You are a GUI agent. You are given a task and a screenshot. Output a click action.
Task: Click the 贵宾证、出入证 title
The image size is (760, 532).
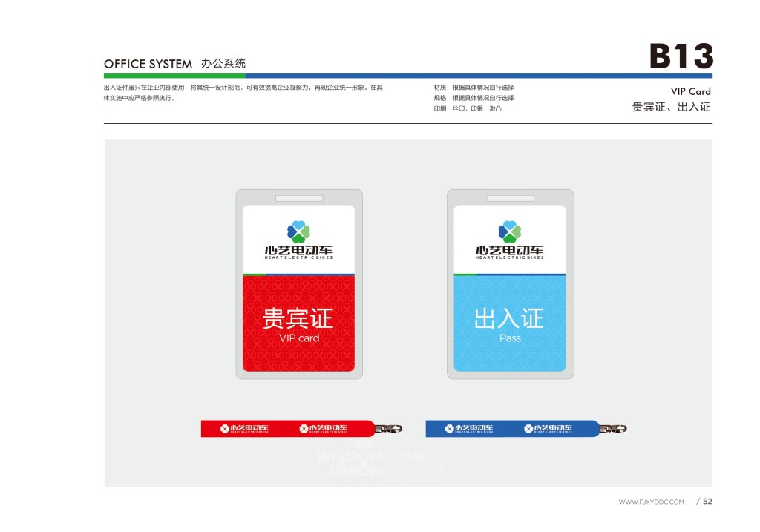pos(671,107)
